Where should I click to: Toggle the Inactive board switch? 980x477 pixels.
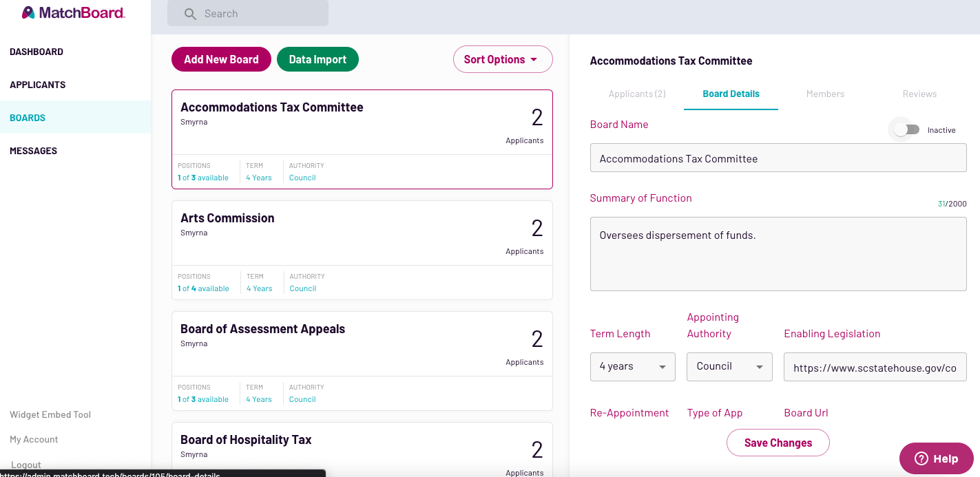[x=906, y=129]
